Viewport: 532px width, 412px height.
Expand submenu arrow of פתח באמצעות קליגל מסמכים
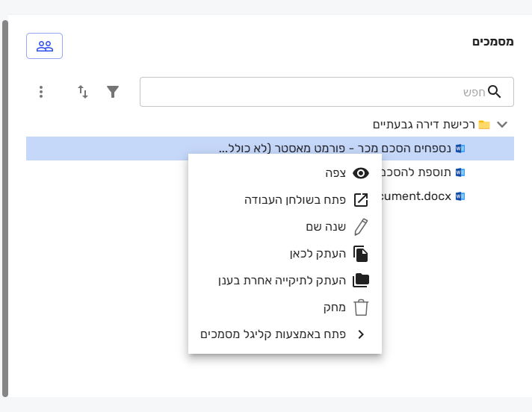point(361,334)
